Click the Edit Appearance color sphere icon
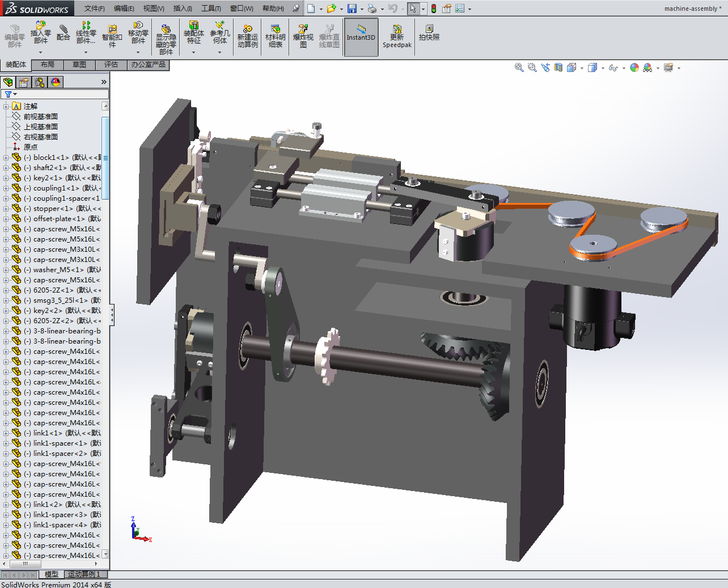Screen dimensions: 728x588 coord(634,67)
